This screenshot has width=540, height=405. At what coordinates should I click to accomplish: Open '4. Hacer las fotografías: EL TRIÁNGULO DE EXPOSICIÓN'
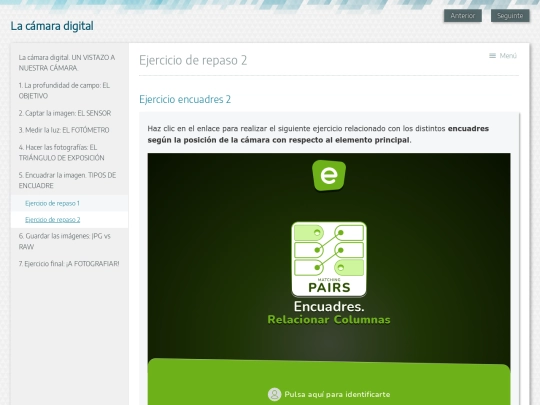coord(61,153)
